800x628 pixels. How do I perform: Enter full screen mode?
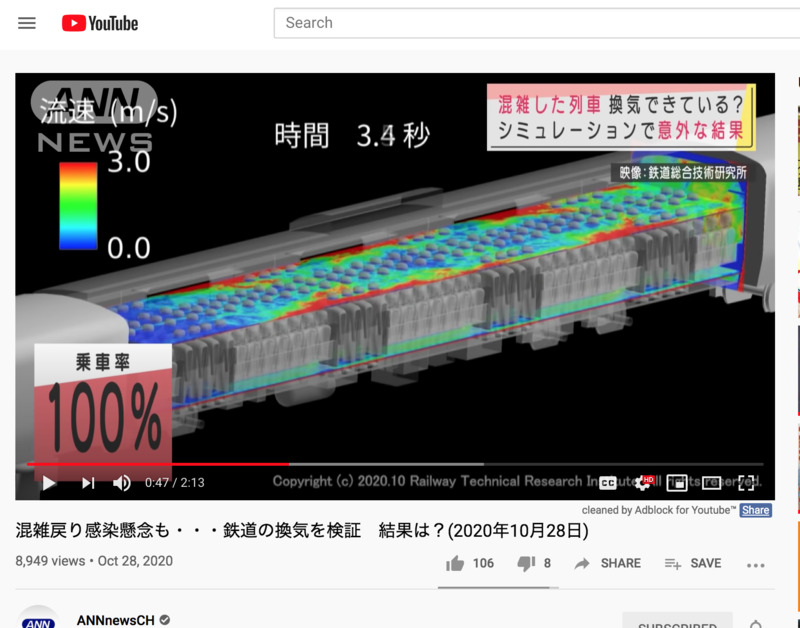(x=746, y=483)
